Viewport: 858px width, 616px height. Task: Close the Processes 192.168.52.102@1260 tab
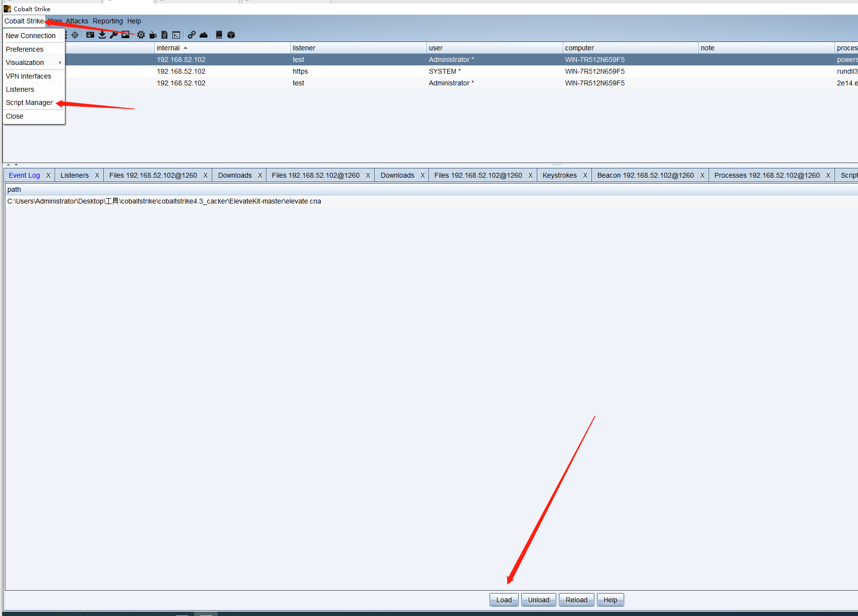click(828, 175)
